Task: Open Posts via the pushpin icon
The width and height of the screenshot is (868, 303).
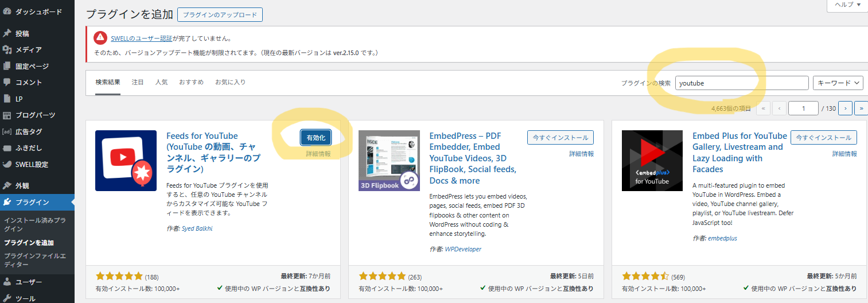Action: point(7,33)
